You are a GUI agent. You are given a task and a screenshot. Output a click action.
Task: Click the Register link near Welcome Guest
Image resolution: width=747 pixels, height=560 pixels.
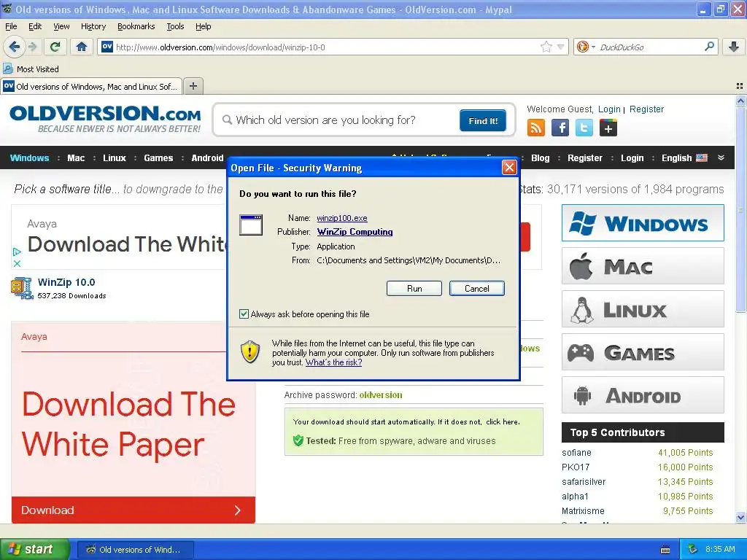[646, 109]
